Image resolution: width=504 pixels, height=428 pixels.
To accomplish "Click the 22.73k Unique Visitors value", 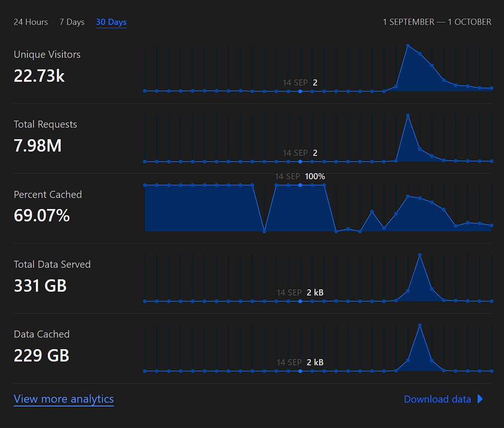I will (39, 76).
